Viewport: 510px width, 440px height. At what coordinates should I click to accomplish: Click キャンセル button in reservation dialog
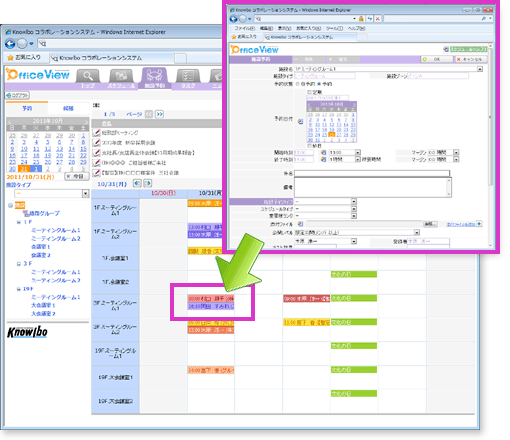471,59
